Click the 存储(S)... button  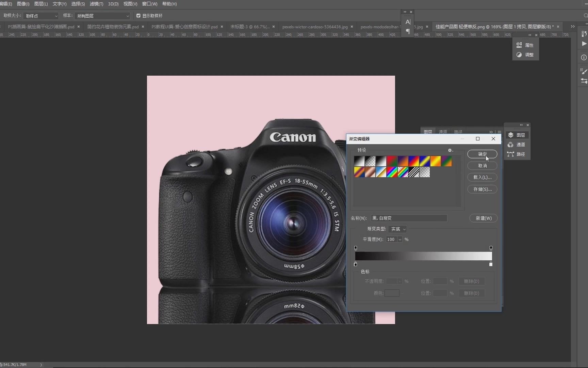tap(482, 189)
